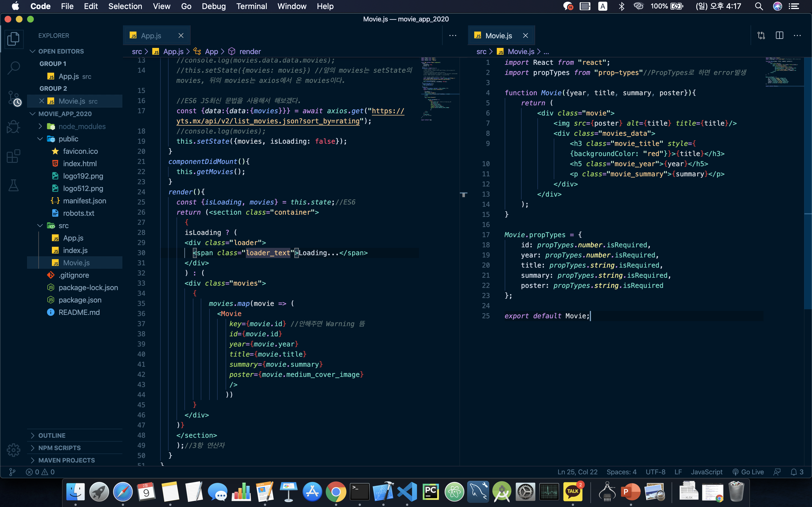Expand the NPM SCRIPTS section

pos(59,448)
